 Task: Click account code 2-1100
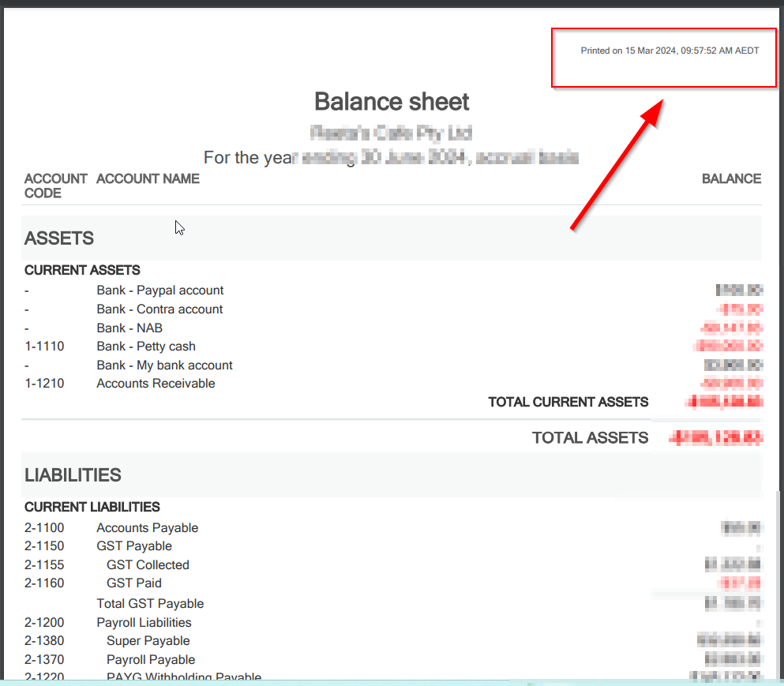pos(44,527)
